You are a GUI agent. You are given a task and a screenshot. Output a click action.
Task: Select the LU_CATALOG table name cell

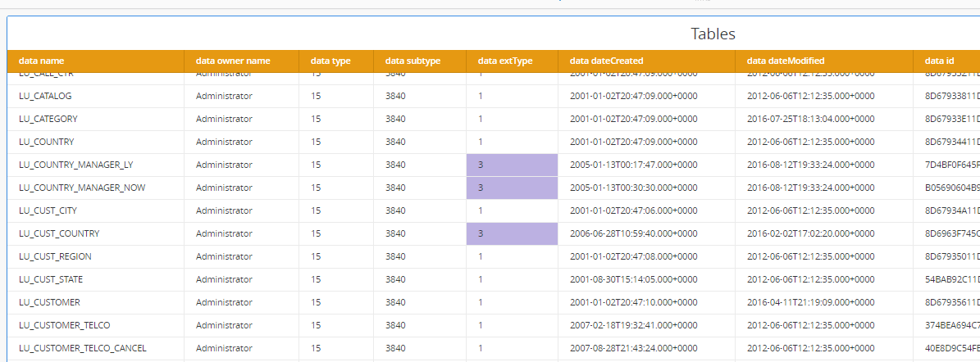(x=45, y=96)
